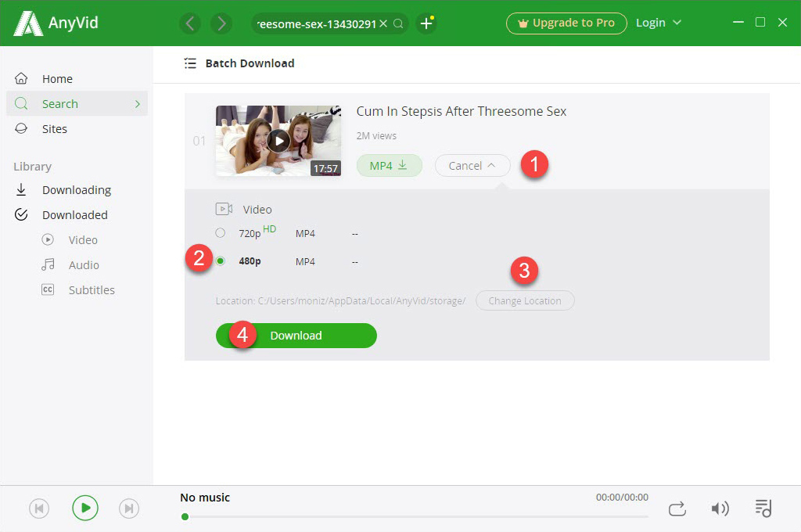Screen dimensions: 801x532
Task: Go back with the left arrow button
Action: coord(190,23)
